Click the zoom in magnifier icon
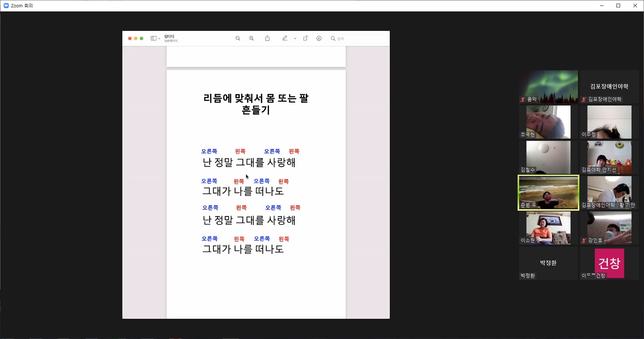 [252, 38]
